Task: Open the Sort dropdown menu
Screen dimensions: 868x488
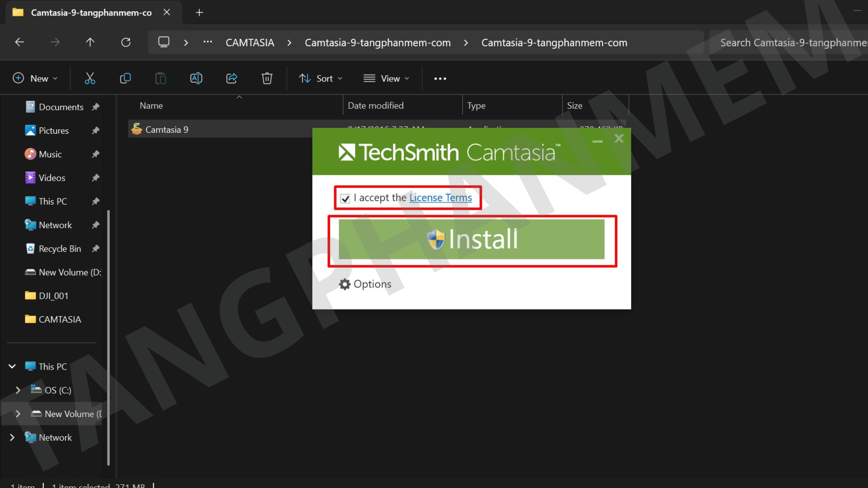Action: coord(321,79)
